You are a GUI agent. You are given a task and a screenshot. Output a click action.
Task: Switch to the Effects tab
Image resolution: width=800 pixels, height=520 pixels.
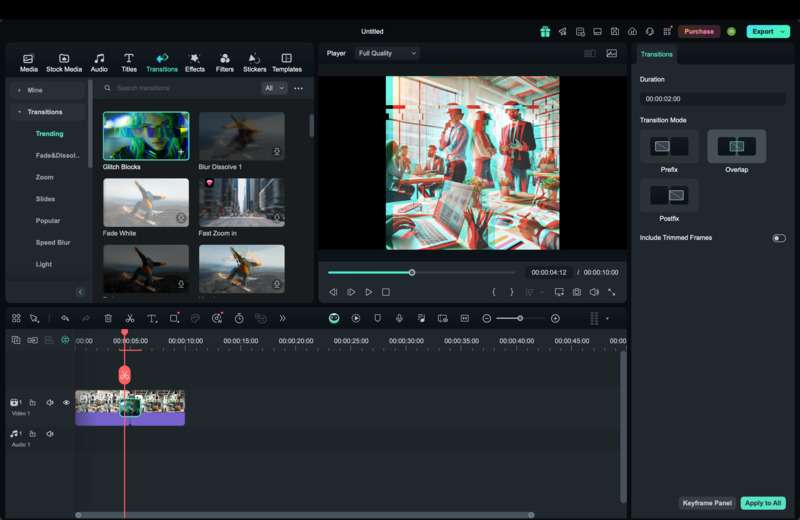(194, 62)
